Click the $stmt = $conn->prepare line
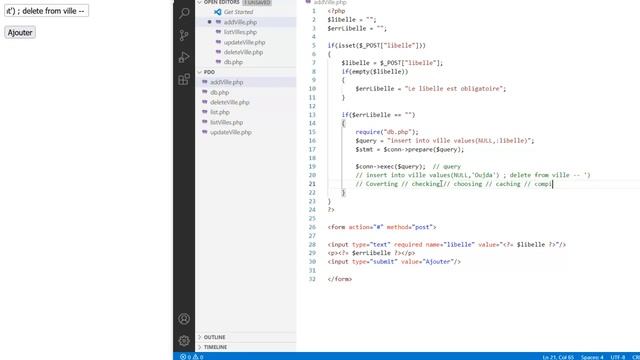Viewport: 640px width, 360px height. pos(409,149)
